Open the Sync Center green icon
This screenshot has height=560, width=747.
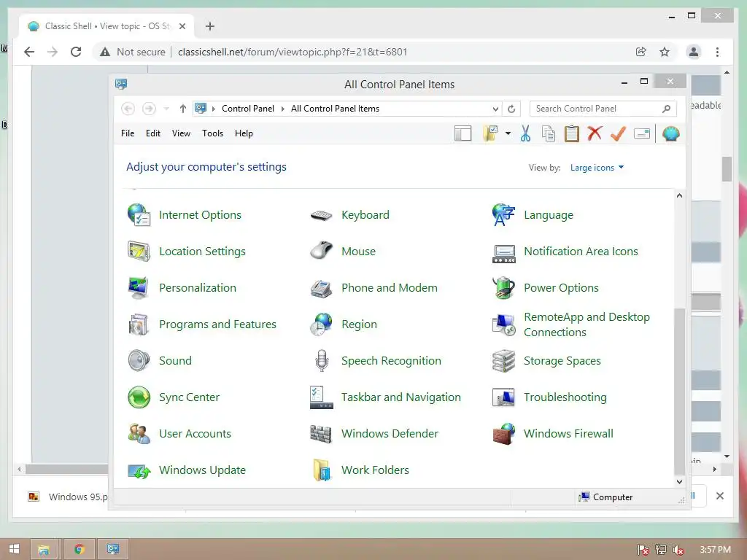pos(139,397)
